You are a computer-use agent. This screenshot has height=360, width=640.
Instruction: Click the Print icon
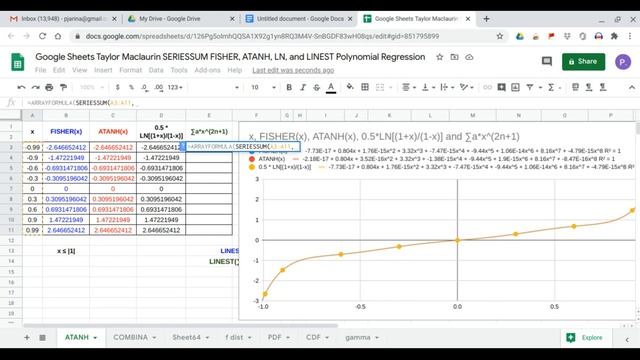pyautogui.click(x=49, y=87)
